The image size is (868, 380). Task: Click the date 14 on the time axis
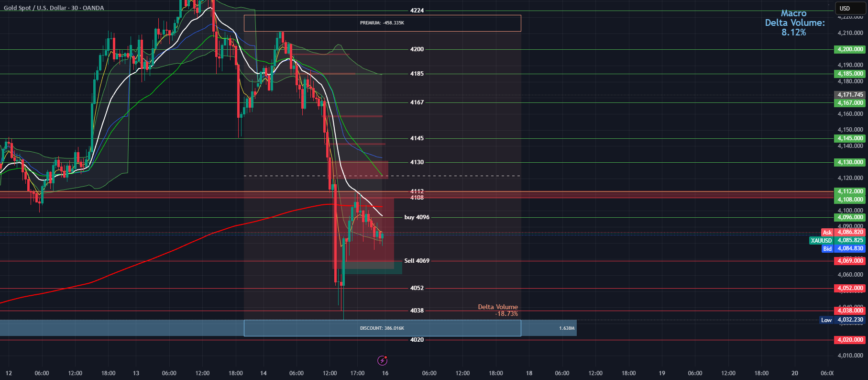[x=264, y=373]
